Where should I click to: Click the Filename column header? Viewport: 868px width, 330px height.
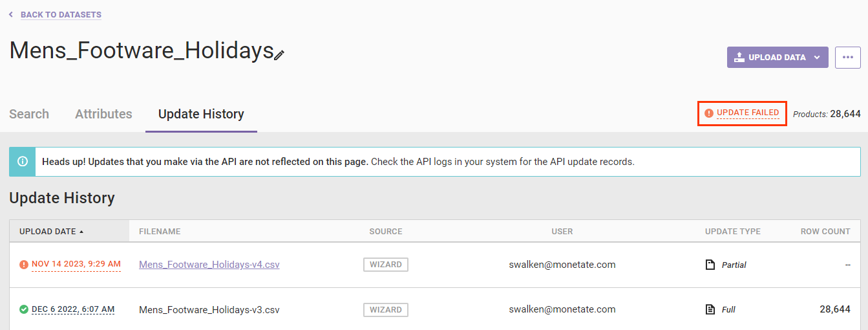tap(160, 232)
